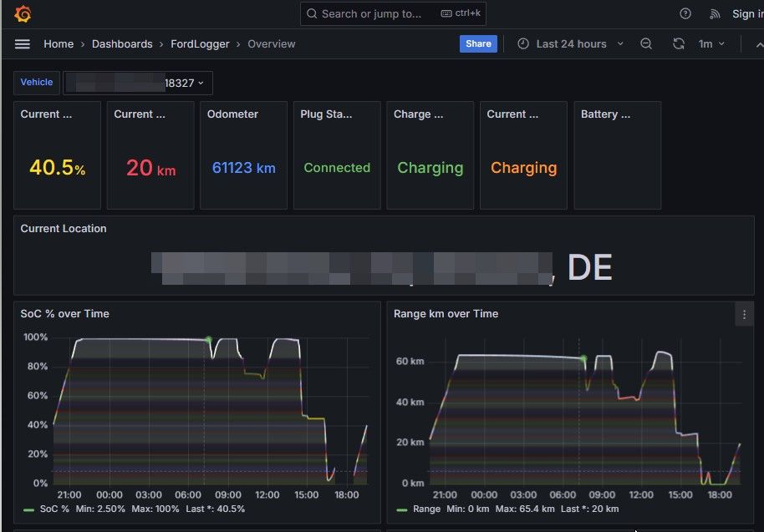Open the news feed RSS icon
This screenshot has width=764, height=532.
click(715, 14)
